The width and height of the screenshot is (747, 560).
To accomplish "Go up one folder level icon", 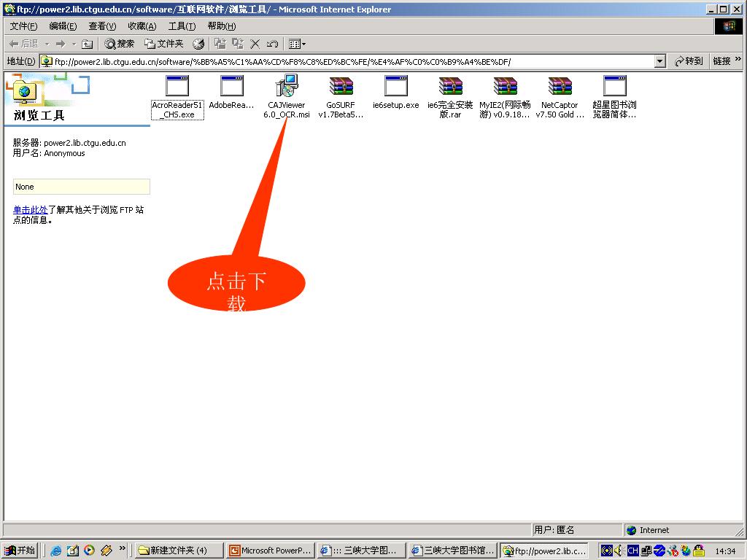I will click(x=87, y=44).
